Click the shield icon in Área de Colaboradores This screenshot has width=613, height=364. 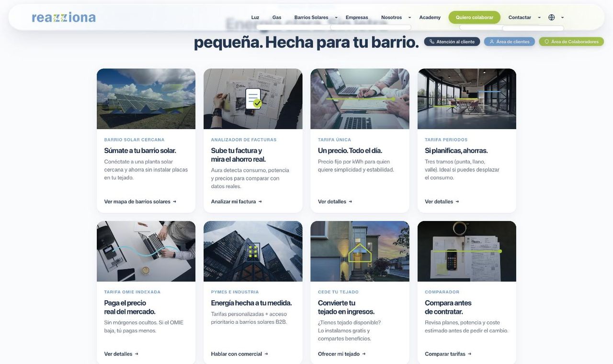coord(547,42)
